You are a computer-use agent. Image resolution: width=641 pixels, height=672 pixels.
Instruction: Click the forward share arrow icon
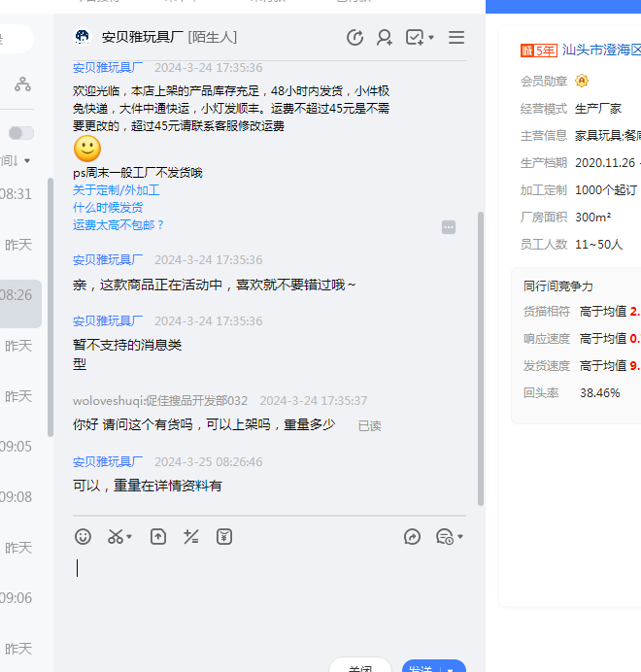pos(412,537)
